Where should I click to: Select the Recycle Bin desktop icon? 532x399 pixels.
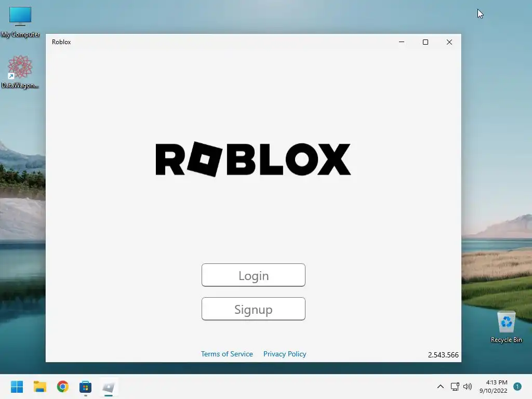[506, 327]
